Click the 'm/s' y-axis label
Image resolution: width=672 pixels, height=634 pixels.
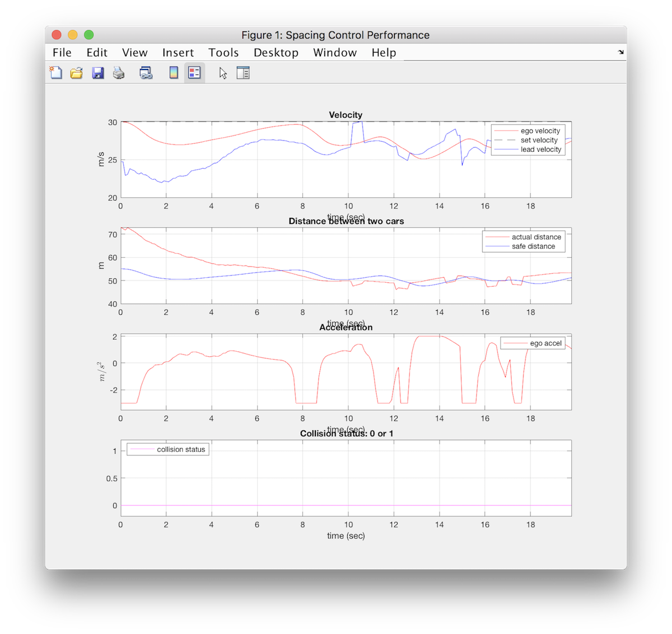[x=101, y=159]
